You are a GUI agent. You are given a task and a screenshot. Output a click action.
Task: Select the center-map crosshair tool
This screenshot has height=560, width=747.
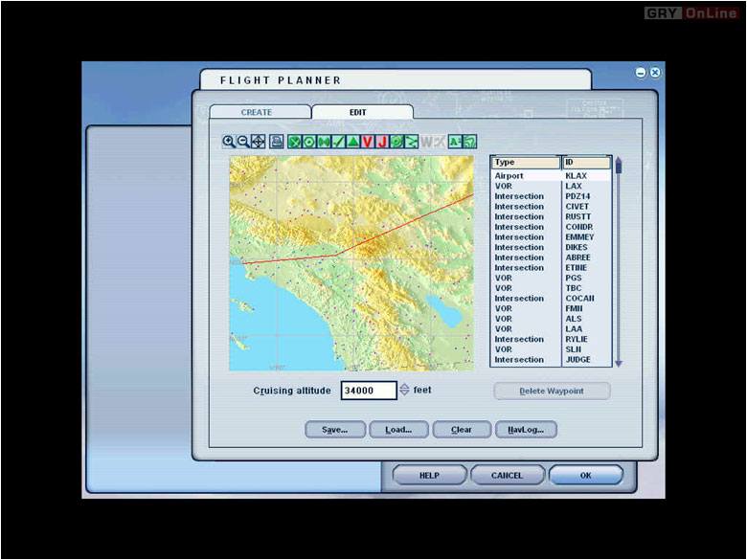click(x=259, y=142)
